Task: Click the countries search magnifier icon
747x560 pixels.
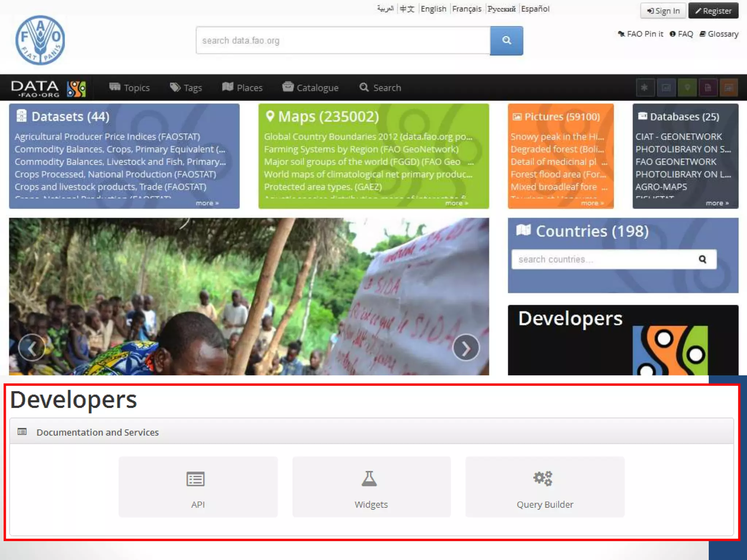Action: click(703, 259)
